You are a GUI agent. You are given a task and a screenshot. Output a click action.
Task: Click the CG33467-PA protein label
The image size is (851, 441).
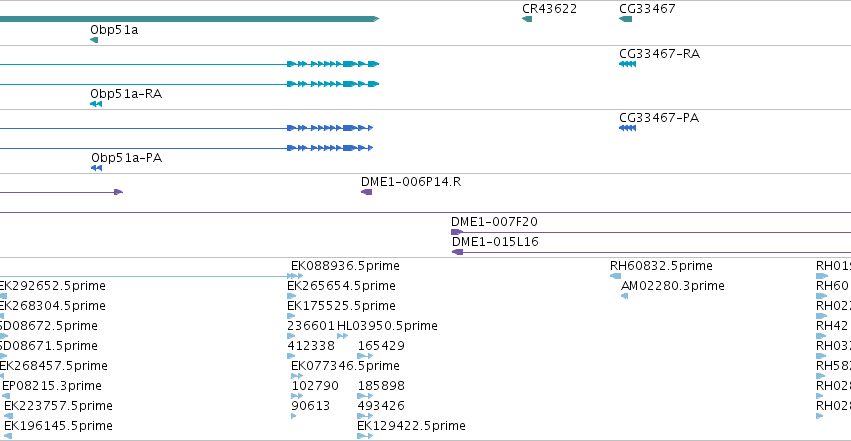pyautogui.click(x=659, y=118)
